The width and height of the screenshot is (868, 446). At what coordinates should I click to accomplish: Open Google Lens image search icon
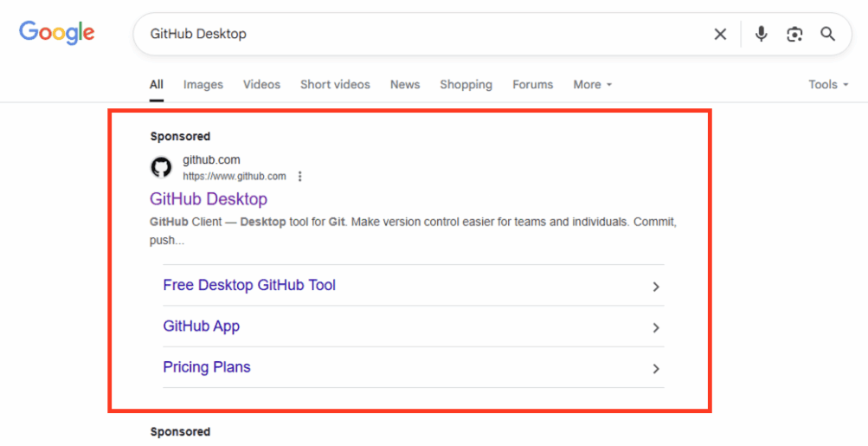click(794, 35)
